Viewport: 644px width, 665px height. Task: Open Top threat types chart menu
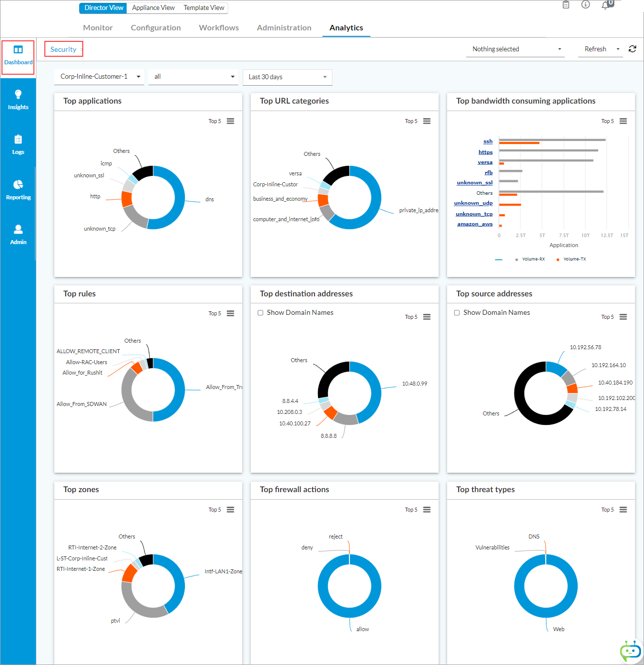[623, 510]
